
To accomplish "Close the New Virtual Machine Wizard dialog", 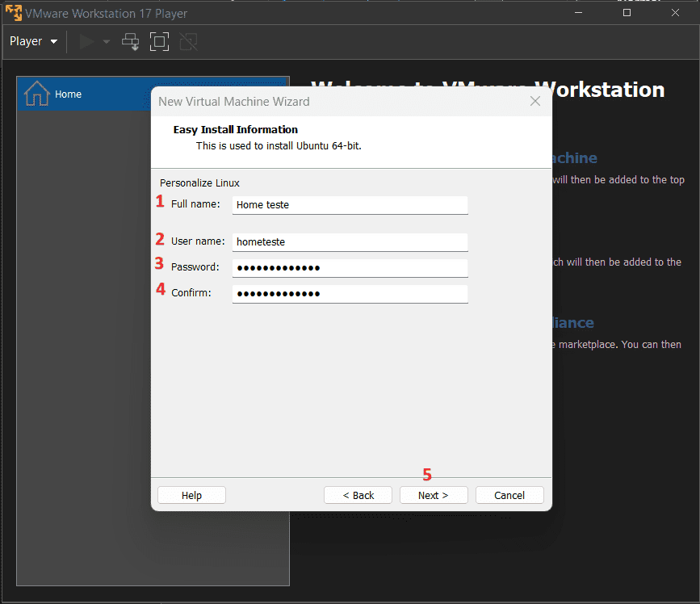I will click(x=534, y=101).
